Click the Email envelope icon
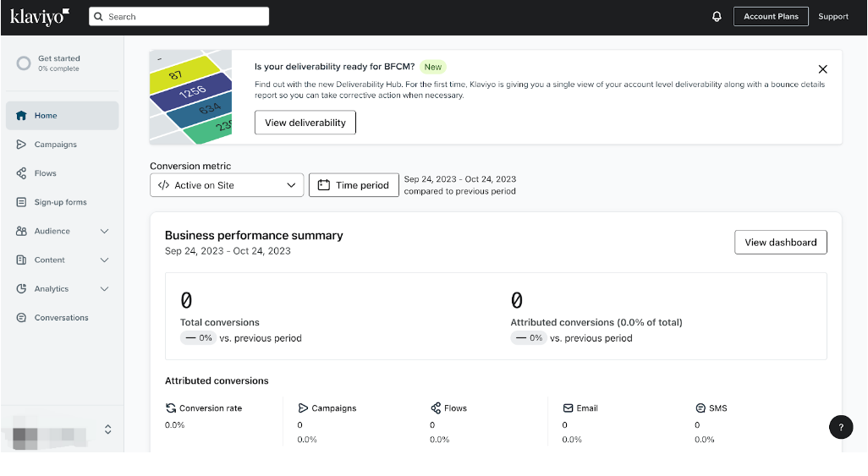Screen dimensions: 868x476 point(568,408)
